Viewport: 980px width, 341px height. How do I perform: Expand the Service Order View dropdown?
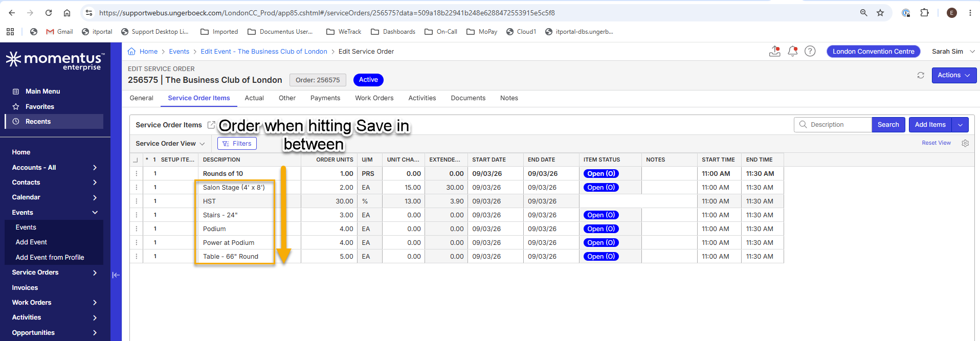click(x=170, y=144)
